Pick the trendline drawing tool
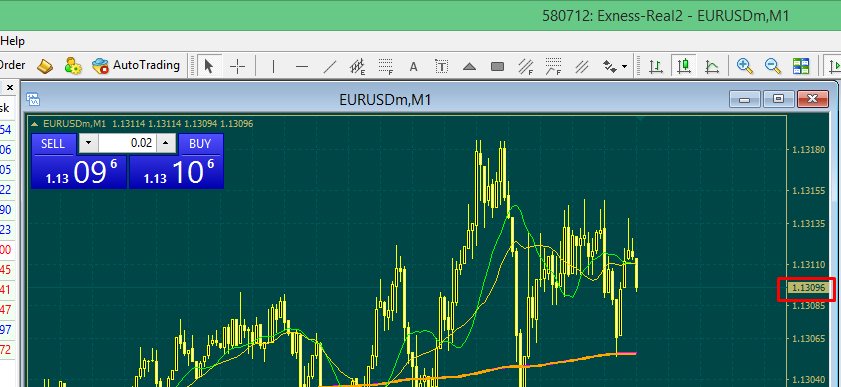841x387 pixels. click(x=330, y=66)
